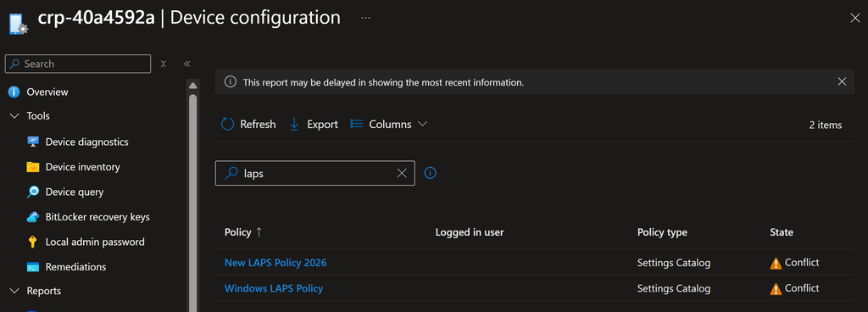Click Conflict warning icon for Windows LAPS Policy
The image size is (868, 312).
click(x=776, y=289)
